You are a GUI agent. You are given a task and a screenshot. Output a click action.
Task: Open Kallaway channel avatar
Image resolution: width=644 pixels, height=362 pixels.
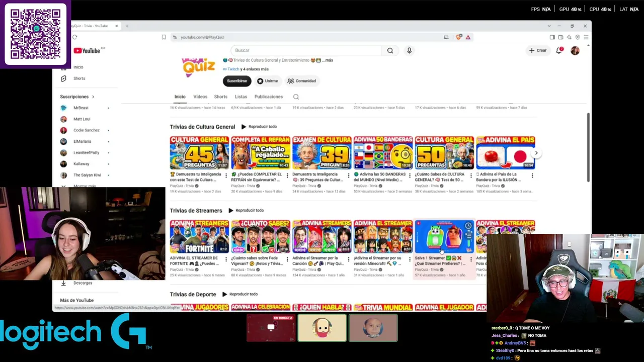63,164
